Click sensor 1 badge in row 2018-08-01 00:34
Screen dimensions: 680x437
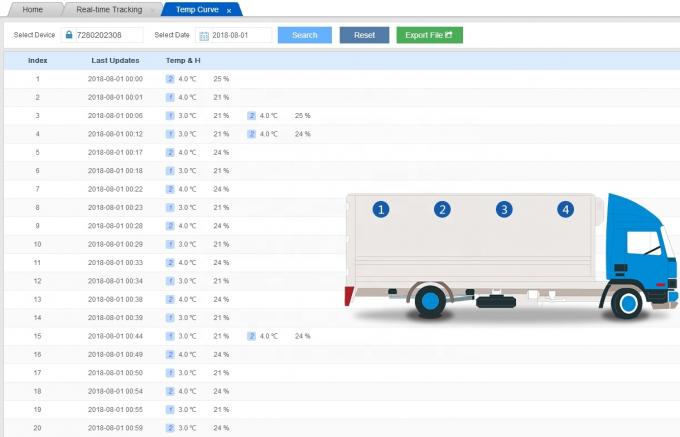pos(170,281)
